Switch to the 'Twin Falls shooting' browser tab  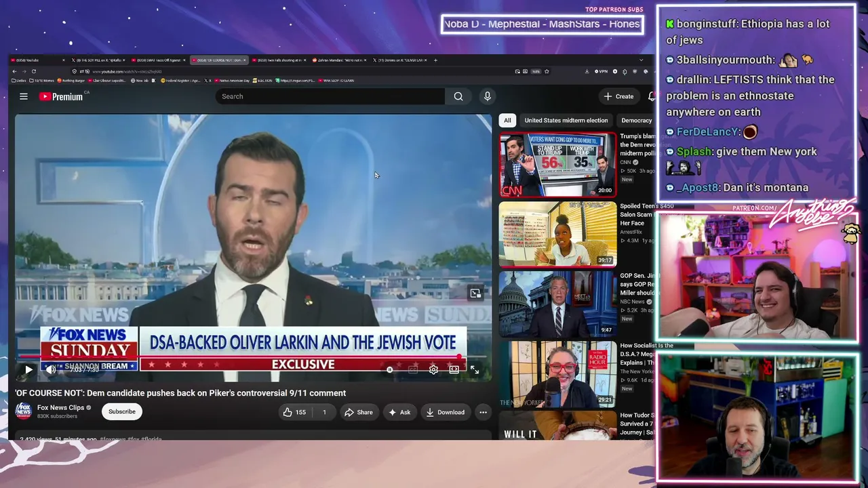click(x=280, y=60)
